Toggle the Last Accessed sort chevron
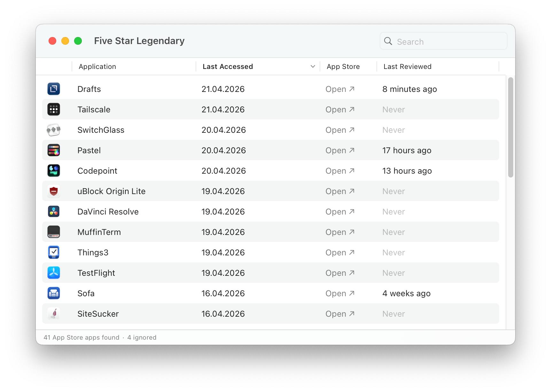Screen dimensions: 551x392 [x=313, y=66]
